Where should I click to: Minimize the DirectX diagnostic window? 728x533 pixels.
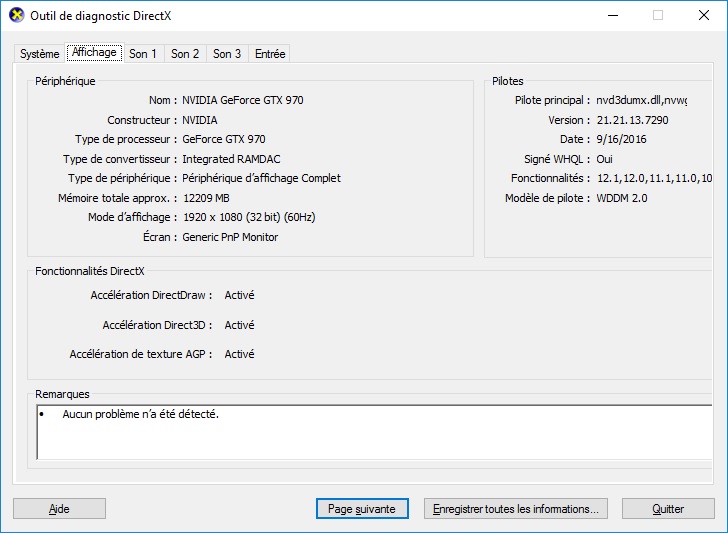tap(612, 15)
